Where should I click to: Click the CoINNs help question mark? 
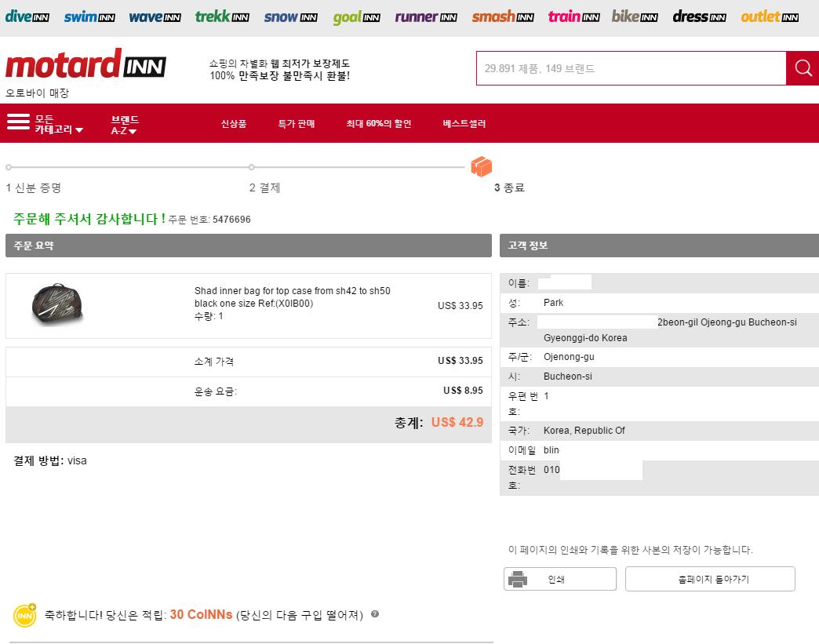[375, 614]
